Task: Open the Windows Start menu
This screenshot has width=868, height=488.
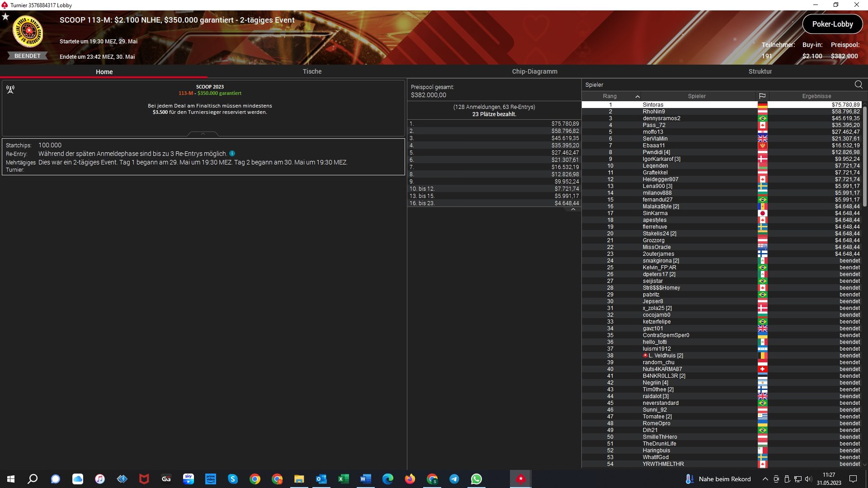Action: 11,479
